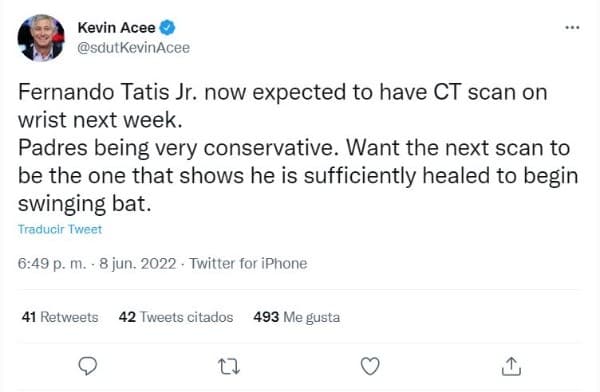Click the number 42 quote count

click(x=127, y=317)
